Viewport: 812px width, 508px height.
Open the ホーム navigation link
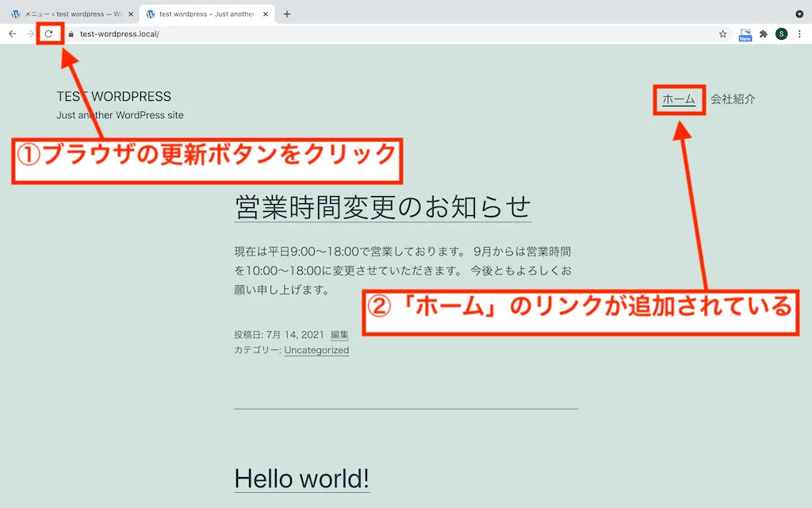679,99
